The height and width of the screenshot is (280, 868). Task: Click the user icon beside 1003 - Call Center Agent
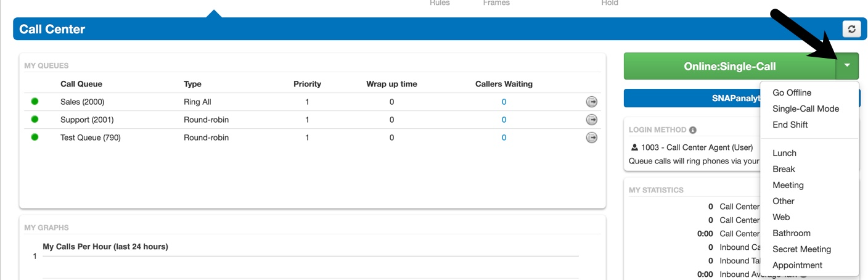tap(634, 147)
